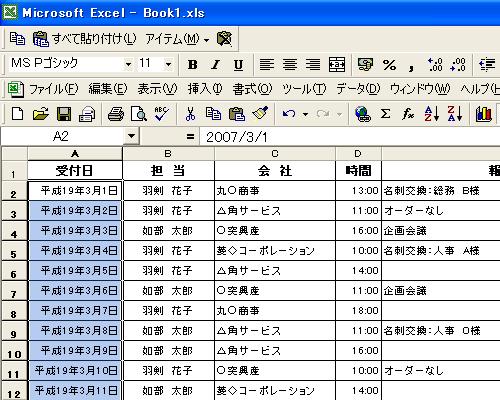The height and width of the screenshot is (400, 500).
Task: Expand the Name Box A2 dropdown
Action: coord(131,136)
